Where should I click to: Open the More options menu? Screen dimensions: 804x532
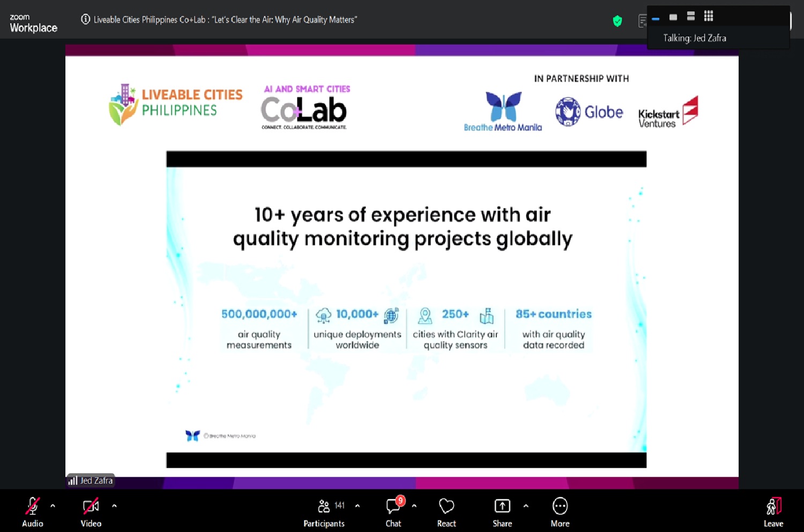click(560, 512)
